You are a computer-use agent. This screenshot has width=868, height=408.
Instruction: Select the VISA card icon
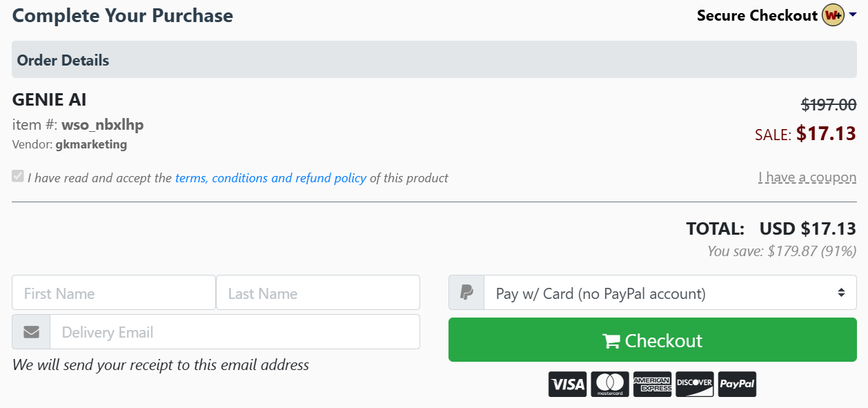(567, 384)
